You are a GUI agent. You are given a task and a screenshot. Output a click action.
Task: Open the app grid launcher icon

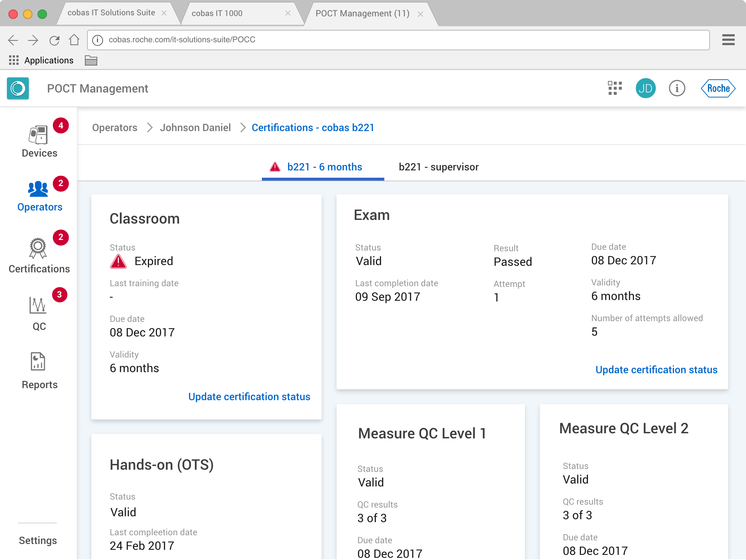[615, 88]
